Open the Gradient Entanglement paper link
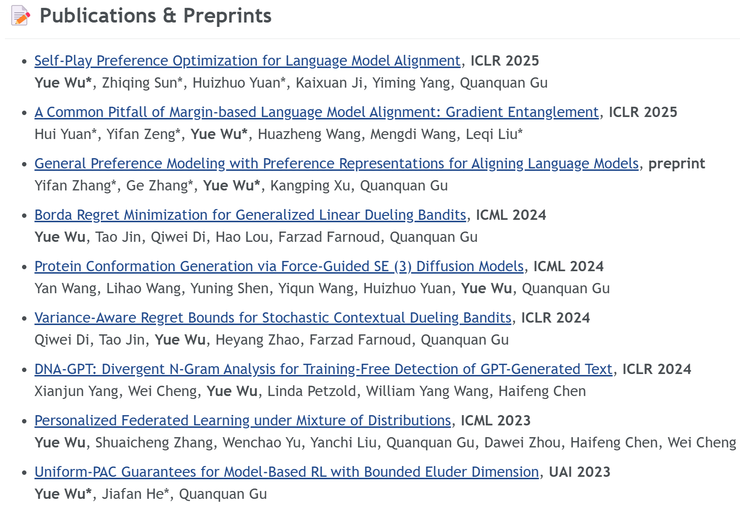 (x=317, y=112)
